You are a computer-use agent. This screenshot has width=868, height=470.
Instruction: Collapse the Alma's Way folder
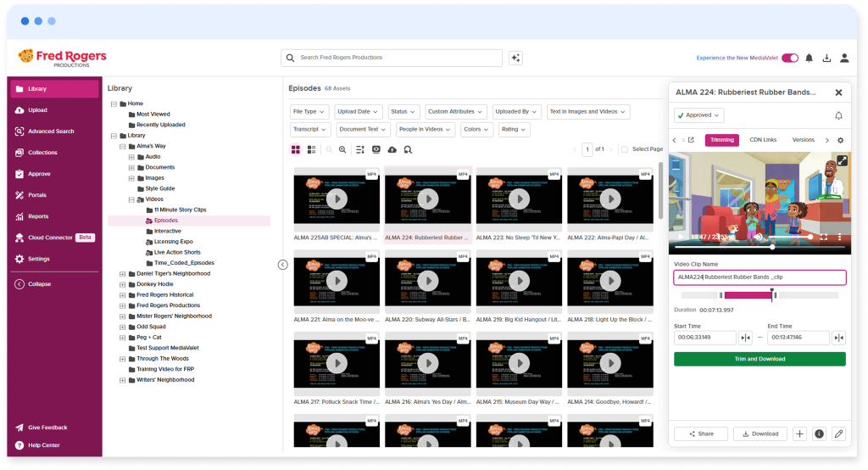(x=122, y=146)
